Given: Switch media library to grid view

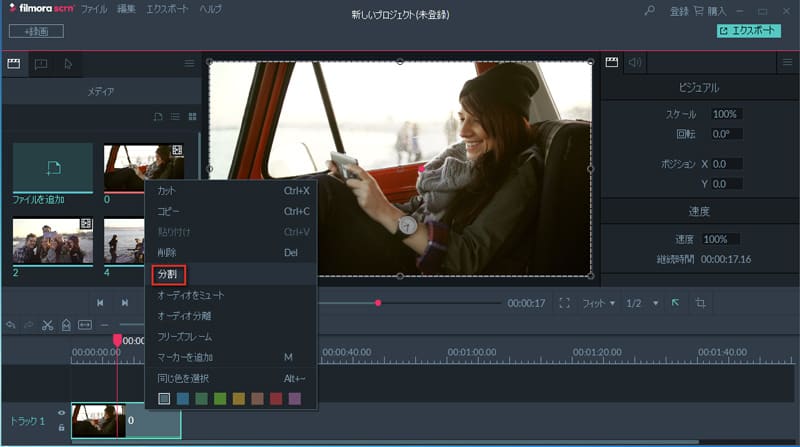Looking at the screenshot, I should (x=192, y=118).
